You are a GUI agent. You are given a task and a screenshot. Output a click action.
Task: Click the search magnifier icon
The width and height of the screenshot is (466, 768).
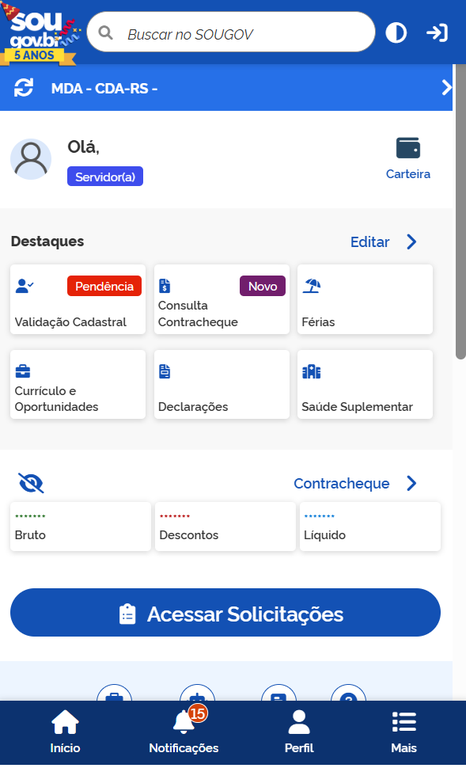pos(105,33)
